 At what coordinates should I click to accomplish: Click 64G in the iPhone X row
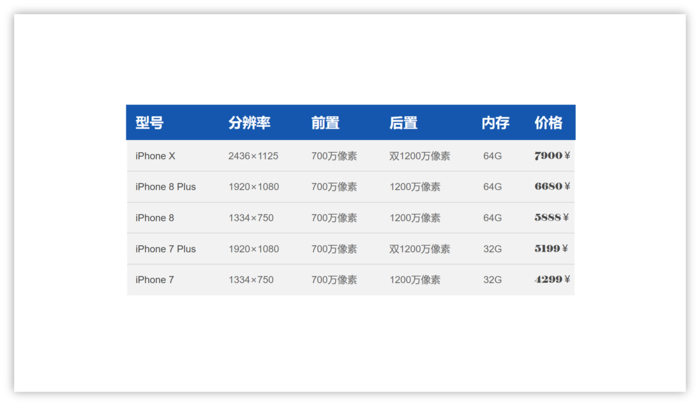pyautogui.click(x=492, y=156)
